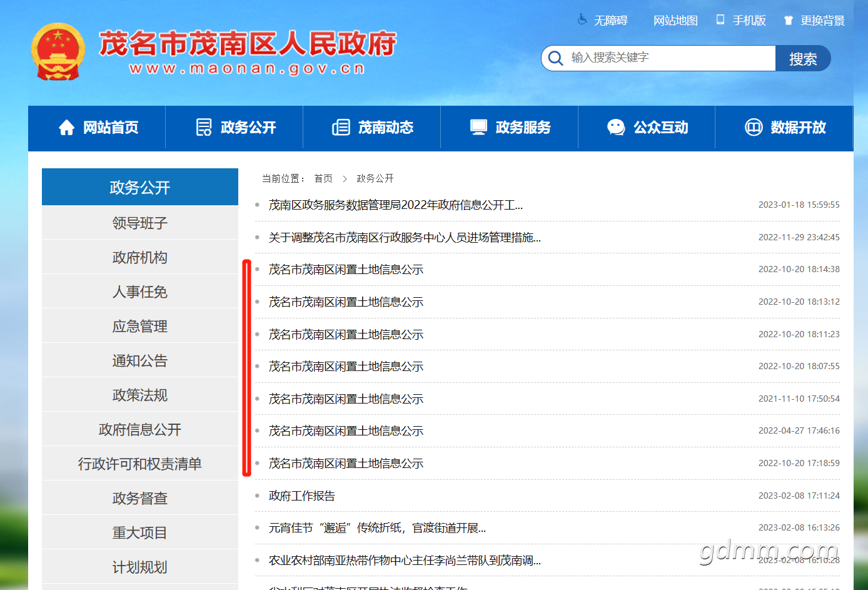This screenshot has height=590, width=868.
Task: Open the 茂南动态 navigation tab
Action: (372, 128)
